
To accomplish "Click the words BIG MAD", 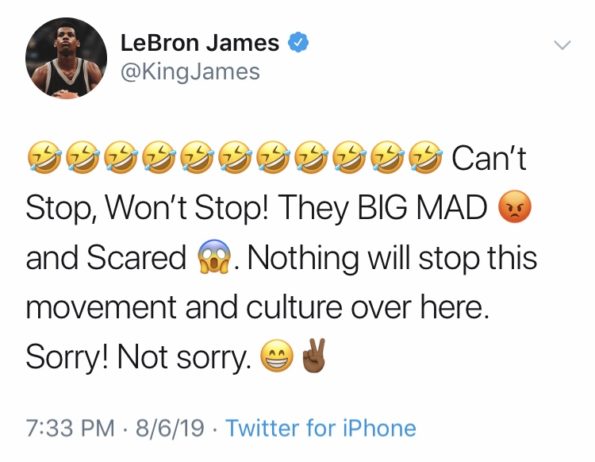I will pyautogui.click(x=423, y=207).
